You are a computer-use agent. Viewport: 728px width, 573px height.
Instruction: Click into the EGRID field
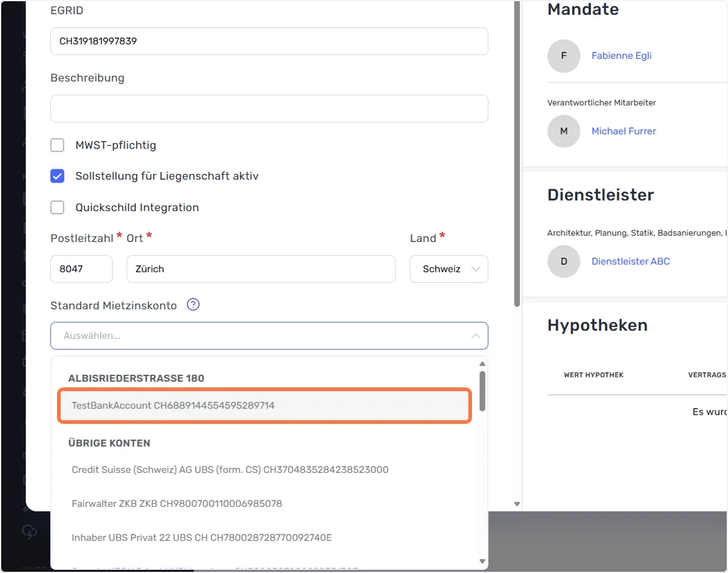(x=269, y=41)
